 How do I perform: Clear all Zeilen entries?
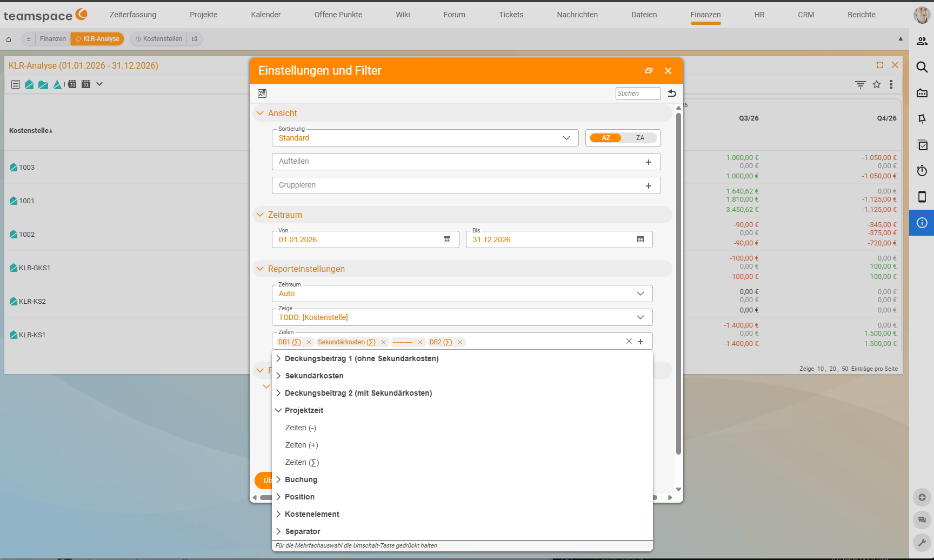pyautogui.click(x=629, y=341)
